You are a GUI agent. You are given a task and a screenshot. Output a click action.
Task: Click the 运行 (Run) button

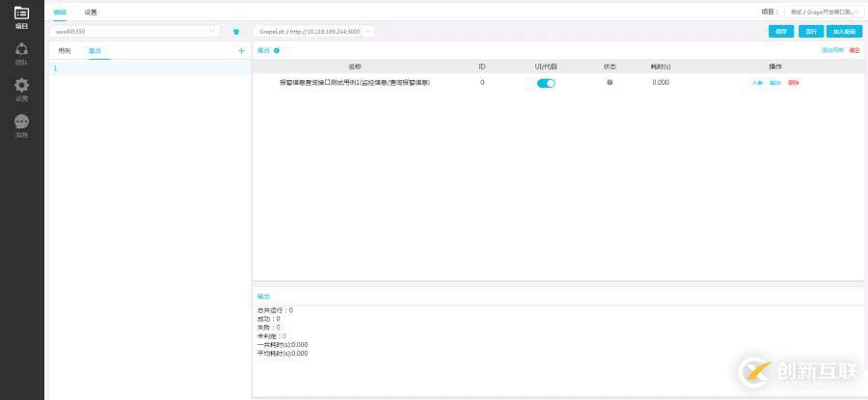(x=811, y=31)
